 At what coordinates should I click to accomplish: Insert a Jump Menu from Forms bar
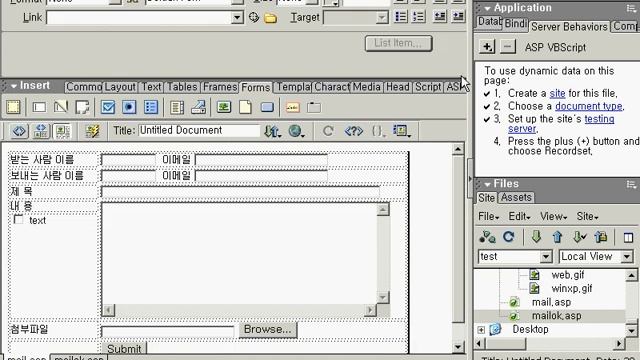coord(198,107)
